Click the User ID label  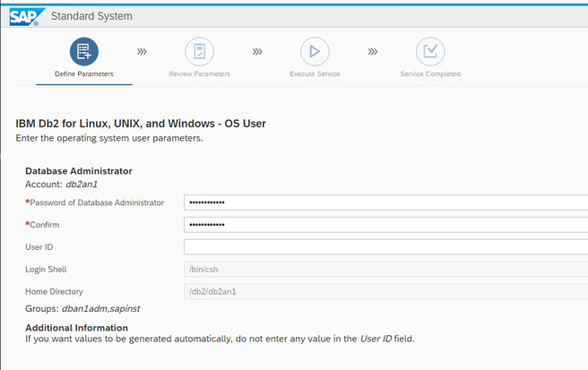point(39,247)
